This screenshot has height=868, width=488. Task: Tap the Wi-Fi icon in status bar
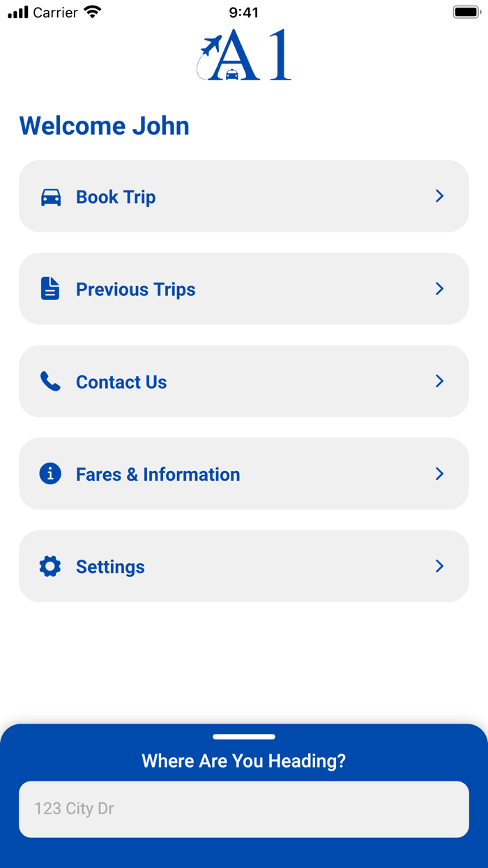(92, 13)
